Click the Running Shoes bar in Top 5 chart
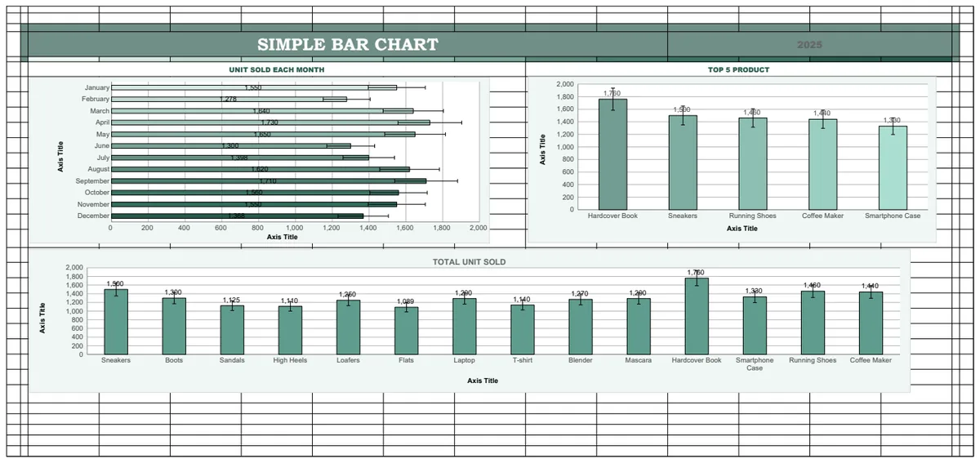 752,163
